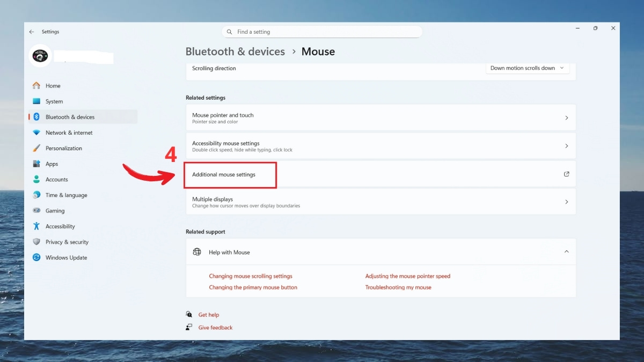Click the Find a setting search field
The image size is (644, 362).
[322, 31]
